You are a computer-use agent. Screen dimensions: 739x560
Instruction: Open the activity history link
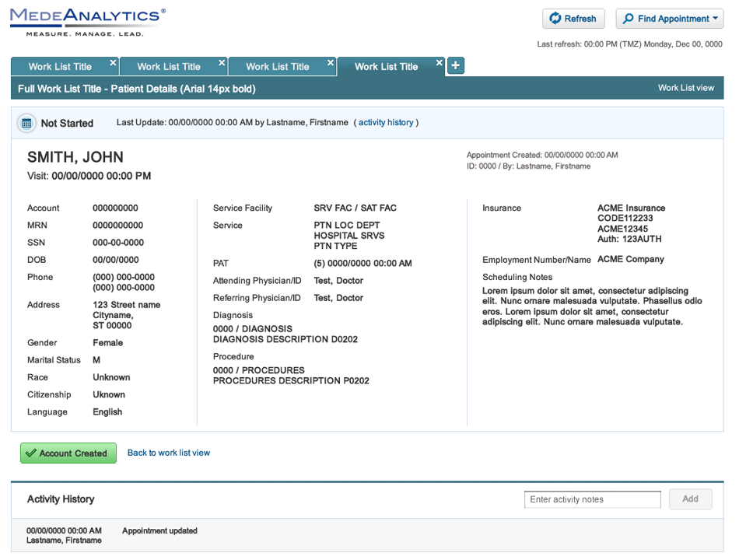pyautogui.click(x=386, y=123)
